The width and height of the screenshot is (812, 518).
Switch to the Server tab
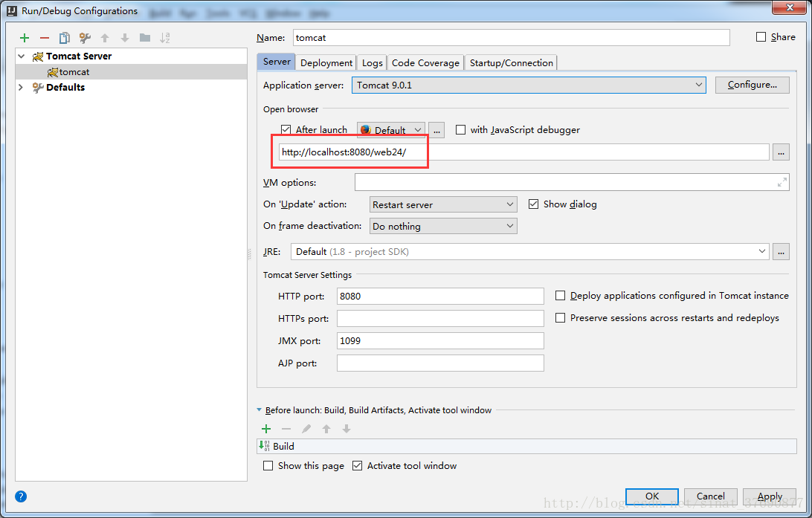click(x=277, y=62)
